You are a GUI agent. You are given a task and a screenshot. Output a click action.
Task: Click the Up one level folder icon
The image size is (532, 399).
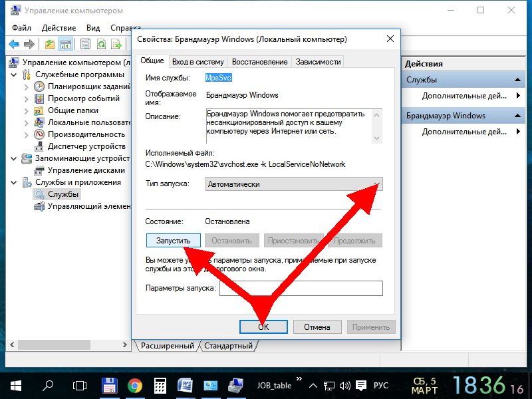(50, 45)
